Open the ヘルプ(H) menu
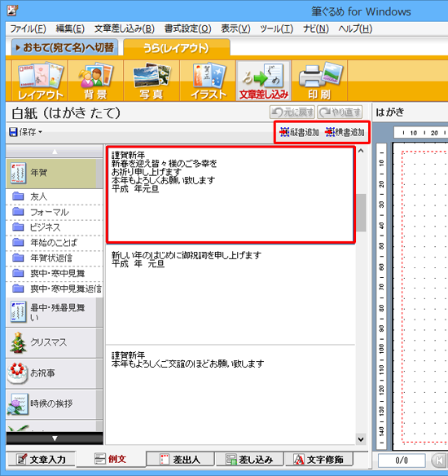This screenshot has width=448, height=476. click(355, 29)
